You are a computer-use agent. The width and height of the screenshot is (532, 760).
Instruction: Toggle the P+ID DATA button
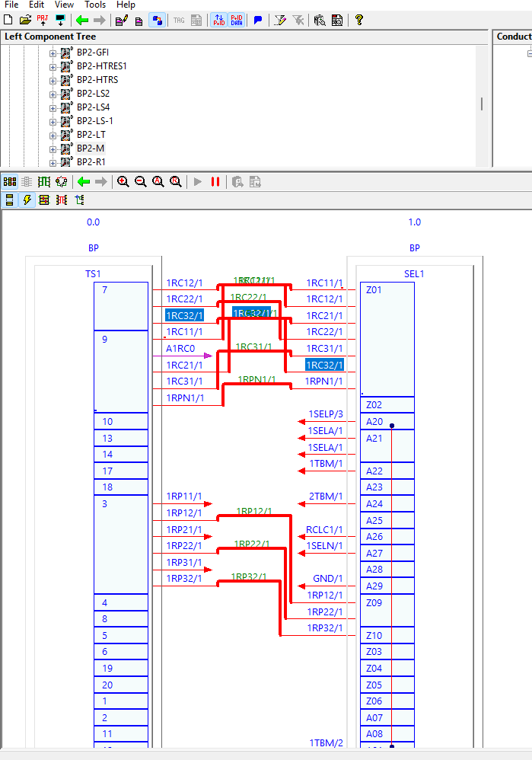tap(237, 20)
